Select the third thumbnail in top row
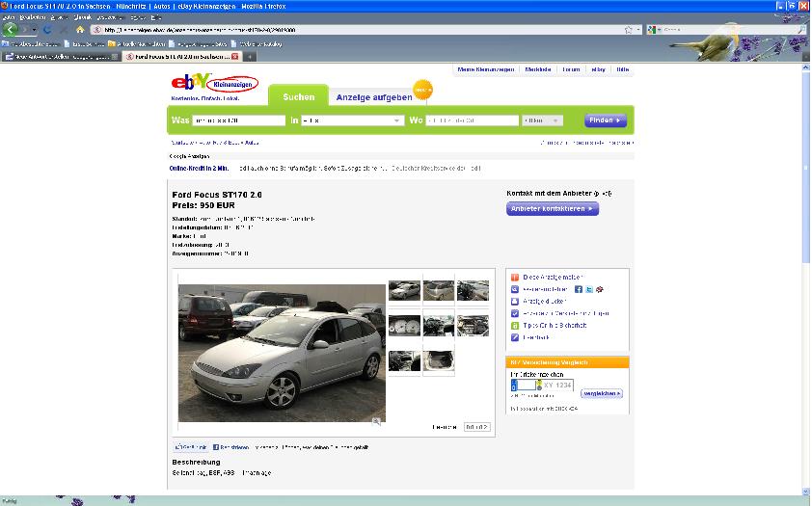The width and height of the screenshot is (812, 506). pos(473,290)
